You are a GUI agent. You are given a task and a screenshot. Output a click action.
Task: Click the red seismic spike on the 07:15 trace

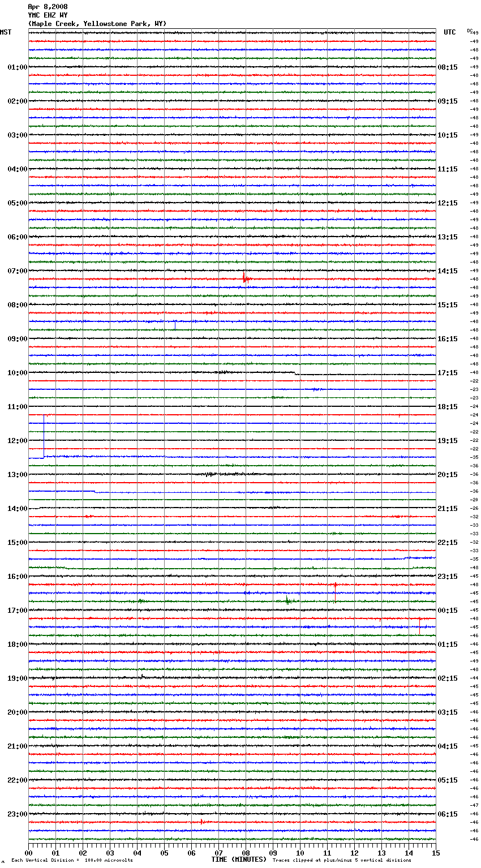(245, 277)
